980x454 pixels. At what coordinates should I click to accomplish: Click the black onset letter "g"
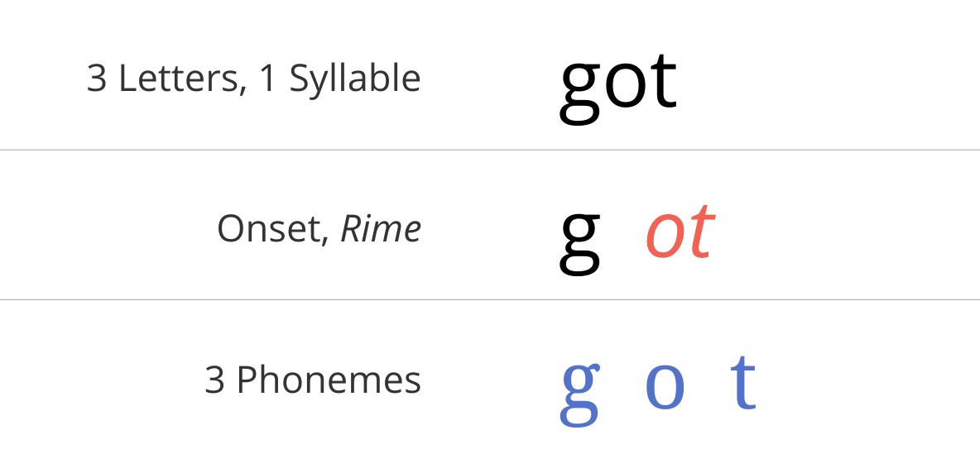click(x=580, y=241)
